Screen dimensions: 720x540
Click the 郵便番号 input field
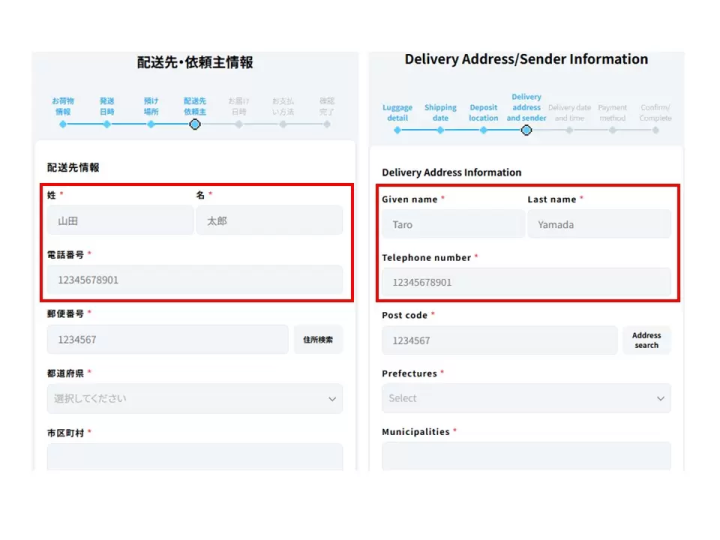point(167,340)
